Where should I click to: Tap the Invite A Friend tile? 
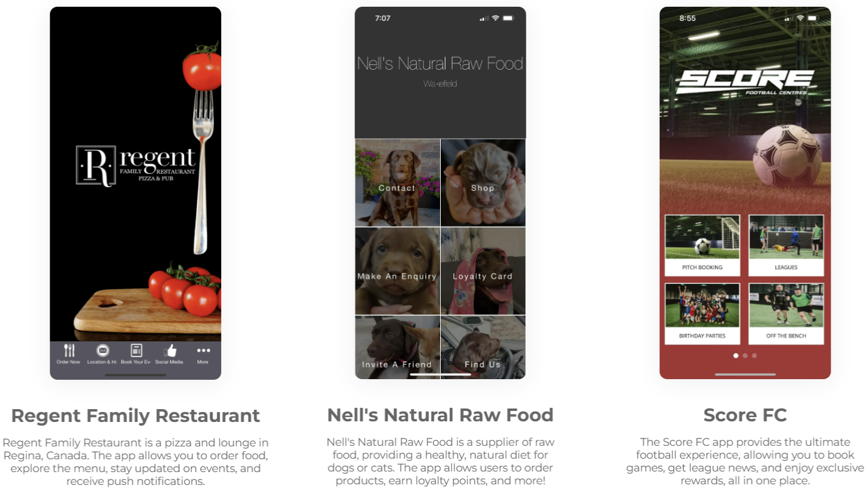[x=397, y=347]
